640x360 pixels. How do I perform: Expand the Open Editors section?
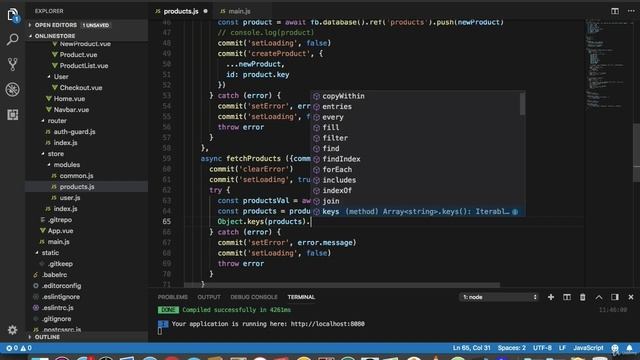[87, 25]
